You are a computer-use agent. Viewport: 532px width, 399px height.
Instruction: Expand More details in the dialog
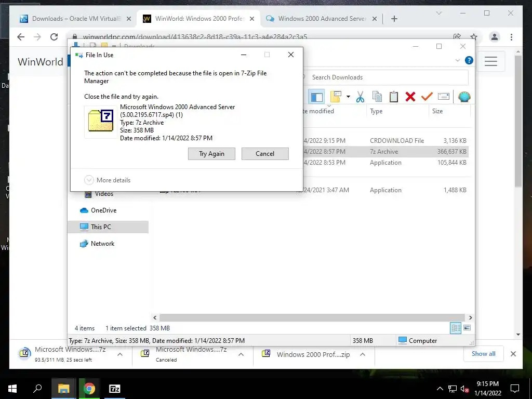[x=107, y=180]
